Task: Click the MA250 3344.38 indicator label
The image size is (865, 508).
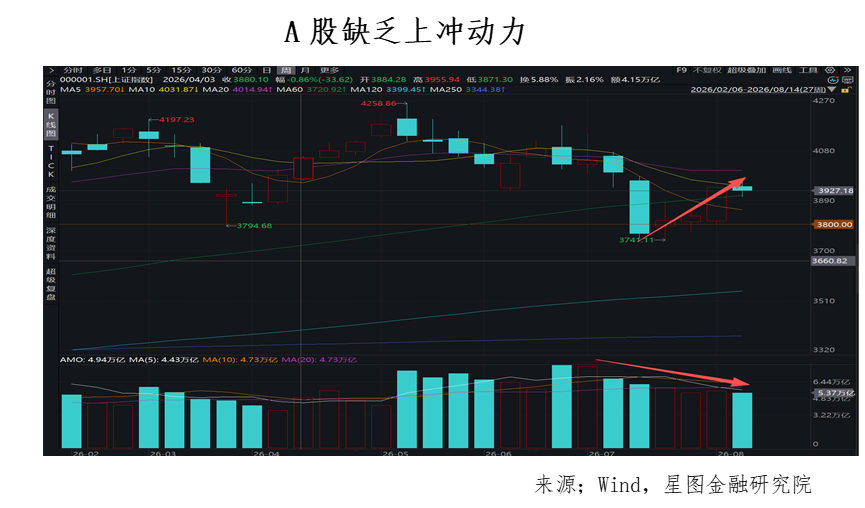Action: pyautogui.click(x=468, y=89)
